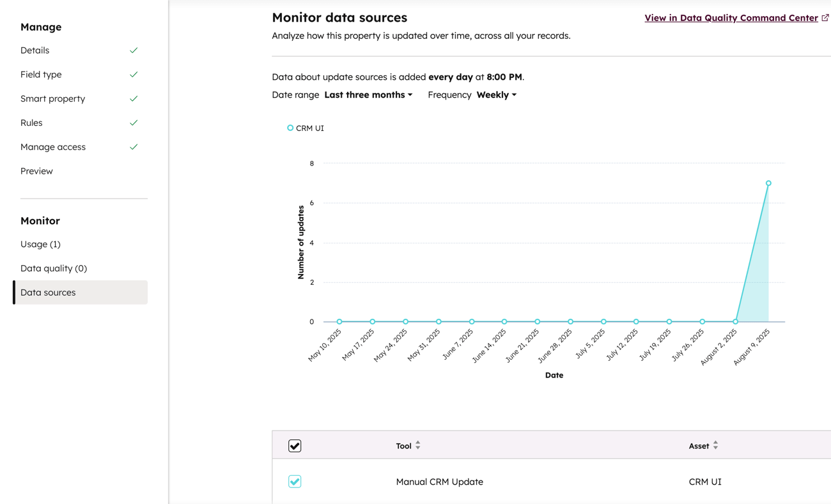Click the checkmark beside Smart property
The width and height of the screenshot is (831, 504).
pyautogui.click(x=134, y=99)
